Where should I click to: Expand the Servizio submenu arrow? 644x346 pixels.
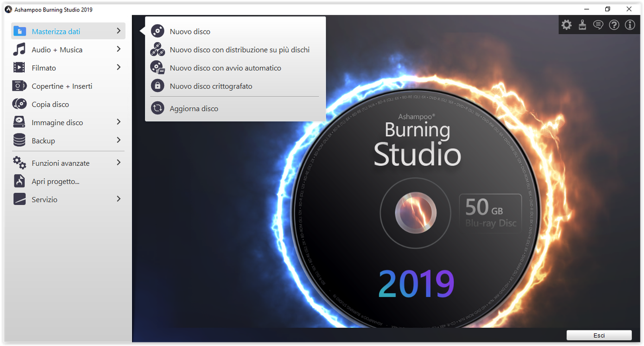pyautogui.click(x=119, y=199)
